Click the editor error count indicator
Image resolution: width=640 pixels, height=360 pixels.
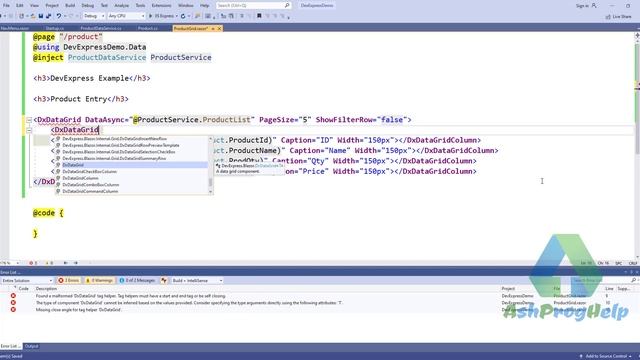point(33,263)
